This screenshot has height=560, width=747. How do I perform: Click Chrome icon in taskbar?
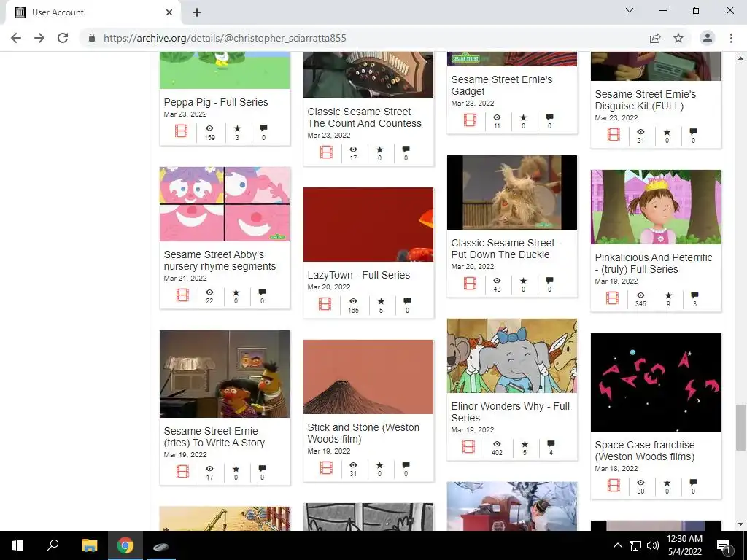[x=125, y=545]
